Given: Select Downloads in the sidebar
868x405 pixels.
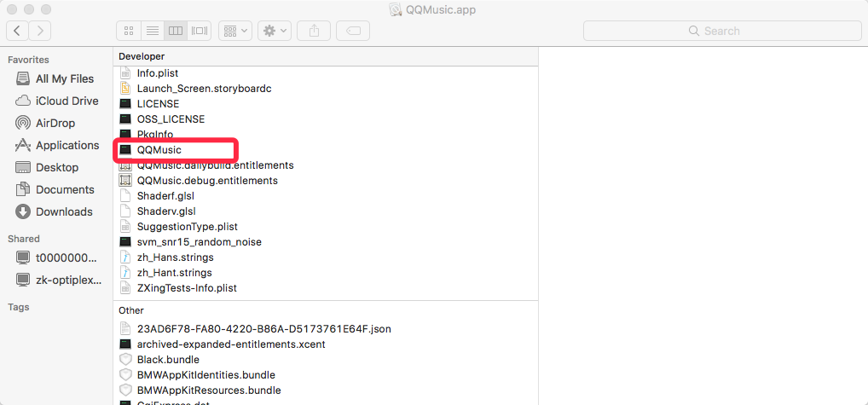Looking at the screenshot, I should (x=63, y=211).
